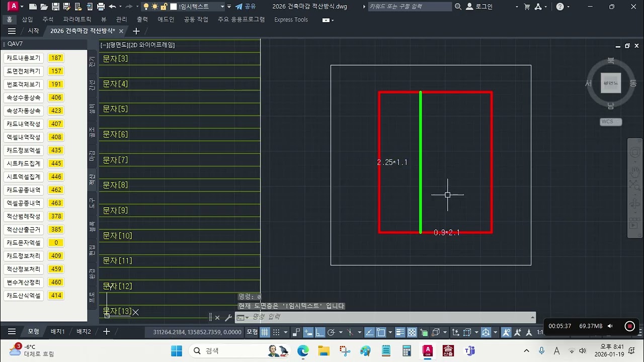This screenshot has width=644, height=362.
Task: Open the Windows Start button
Action: (x=177, y=350)
